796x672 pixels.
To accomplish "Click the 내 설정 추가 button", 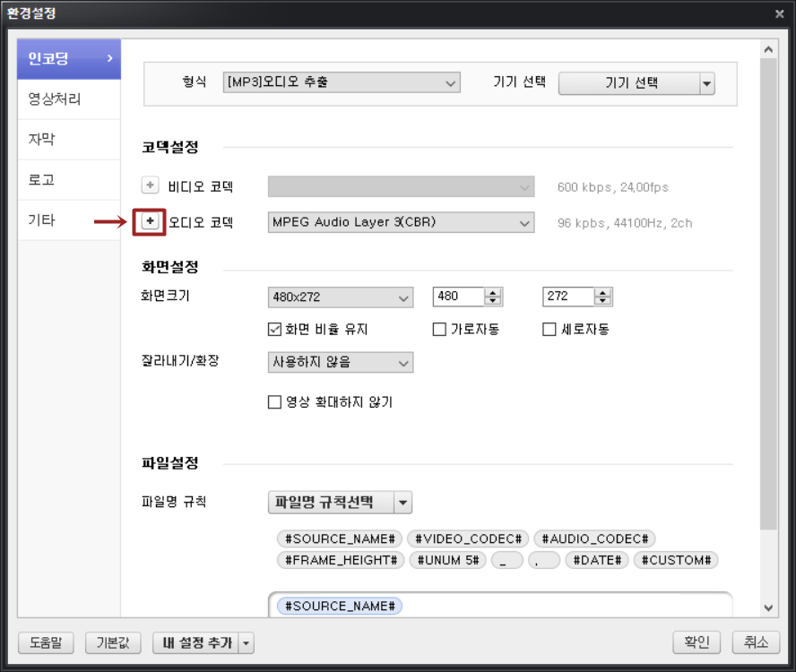I will [x=196, y=643].
